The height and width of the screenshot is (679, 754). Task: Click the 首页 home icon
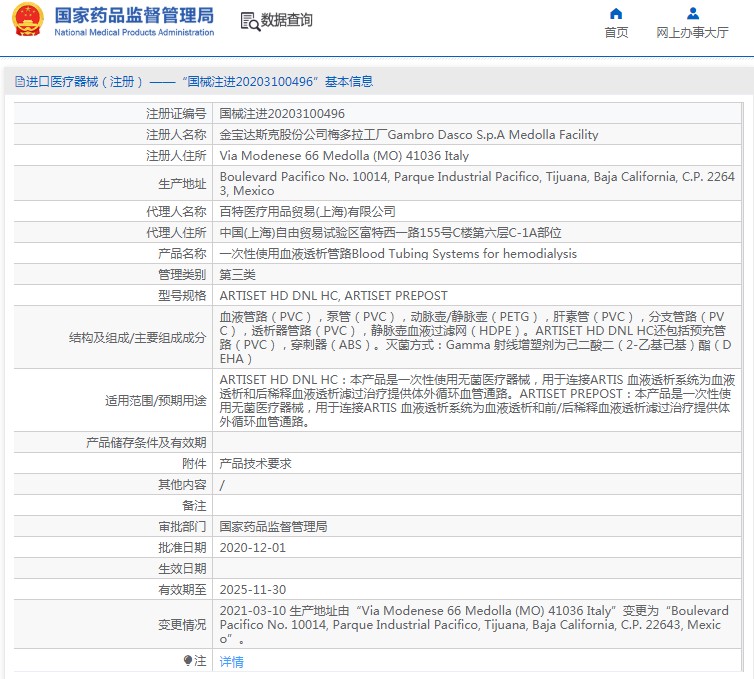point(616,13)
